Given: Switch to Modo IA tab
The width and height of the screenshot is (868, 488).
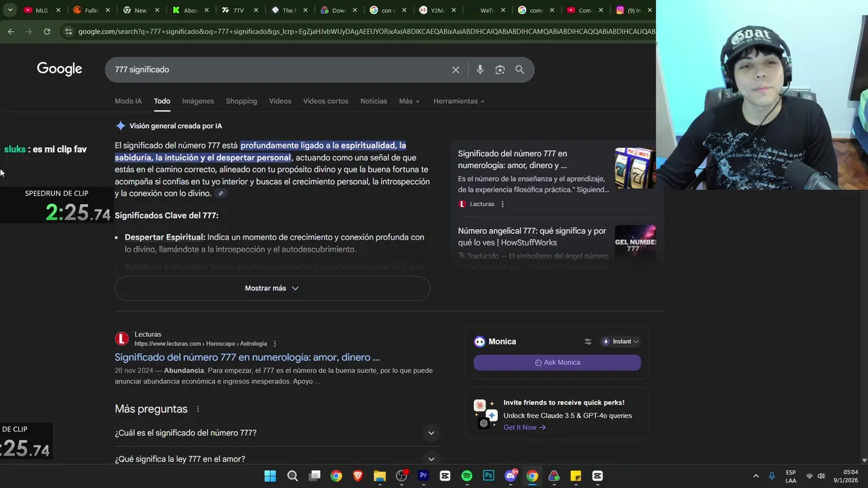Looking at the screenshot, I should tap(128, 101).
